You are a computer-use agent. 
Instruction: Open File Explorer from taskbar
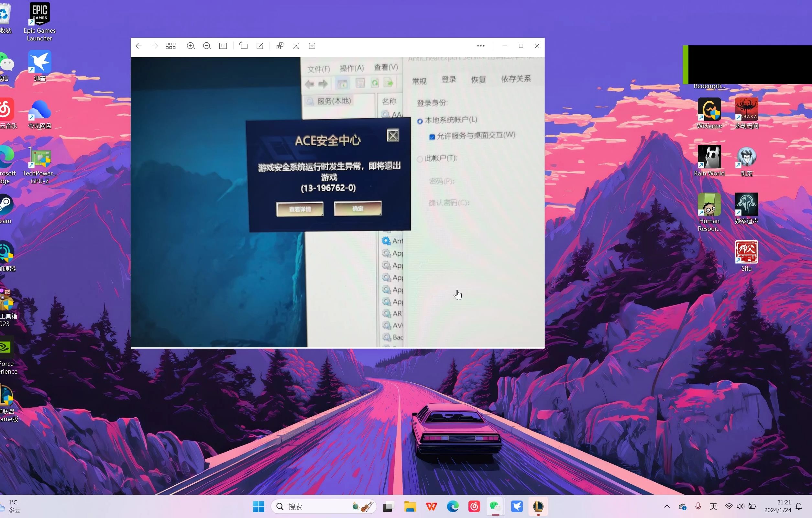coord(410,507)
